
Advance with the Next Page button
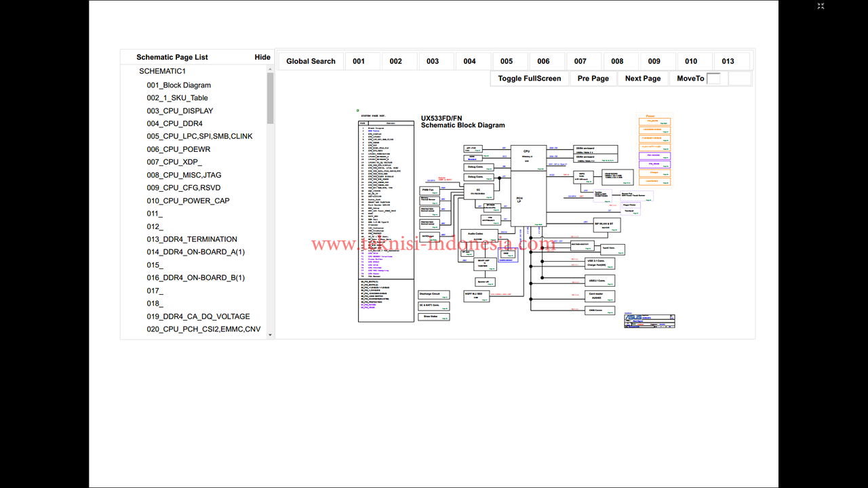(643, 79)
